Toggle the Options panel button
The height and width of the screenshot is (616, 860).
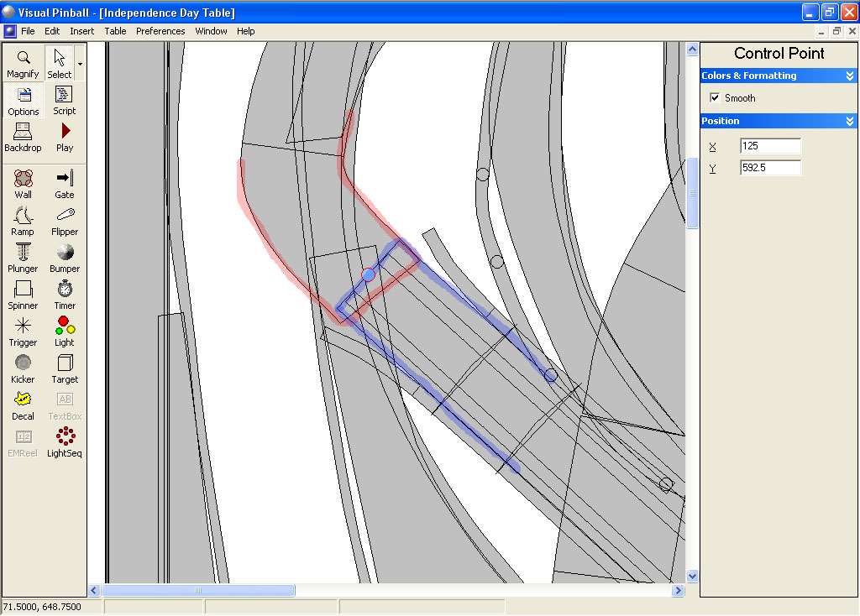[24, 101]
